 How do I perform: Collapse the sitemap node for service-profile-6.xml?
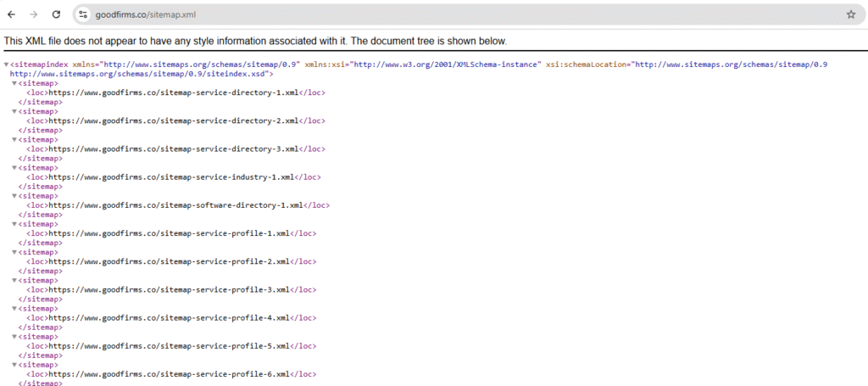tap(14, 365)
